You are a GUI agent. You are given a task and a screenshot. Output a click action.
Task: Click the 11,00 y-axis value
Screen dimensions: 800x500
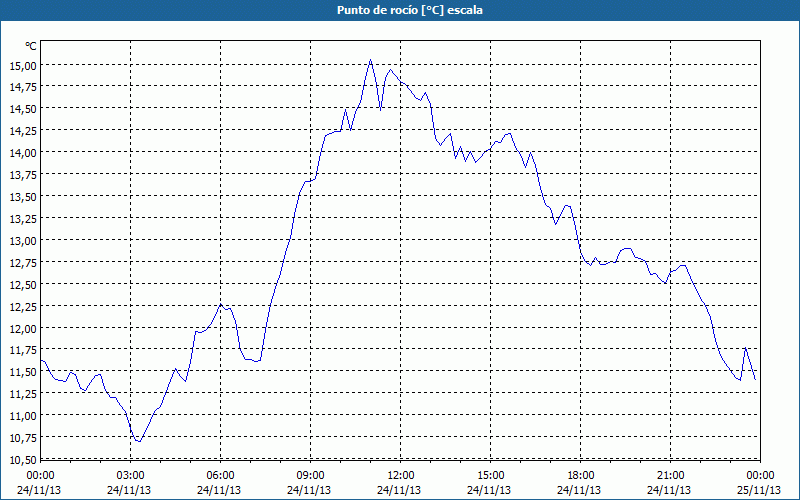pyautogui.click(x=23, y=415)
